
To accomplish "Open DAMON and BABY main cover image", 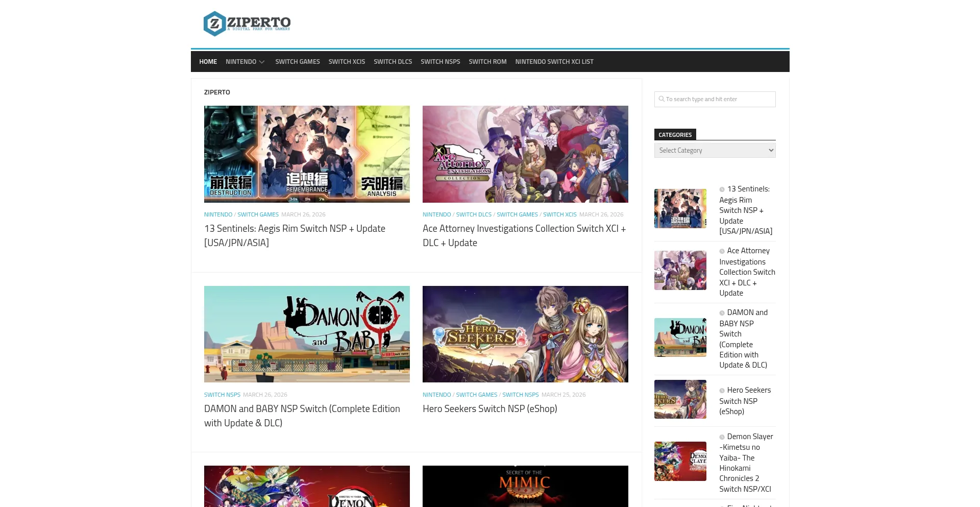I will (307, 334).
